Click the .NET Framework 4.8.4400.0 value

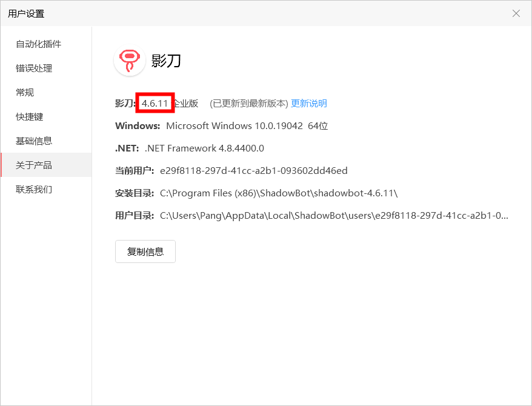204,148
